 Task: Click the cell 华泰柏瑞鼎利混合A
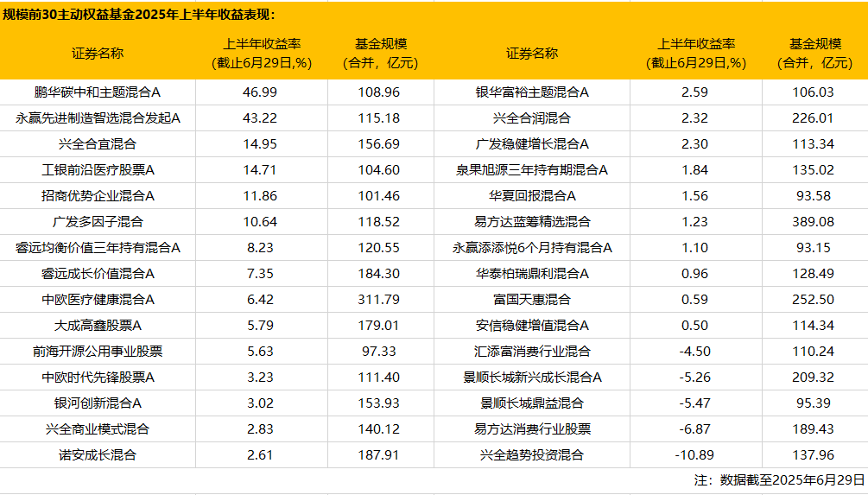point(532,274)
